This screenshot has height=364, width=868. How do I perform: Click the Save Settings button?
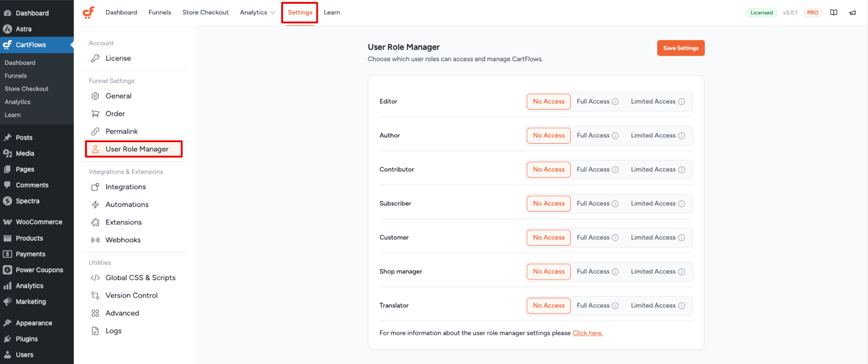[680, 48]
